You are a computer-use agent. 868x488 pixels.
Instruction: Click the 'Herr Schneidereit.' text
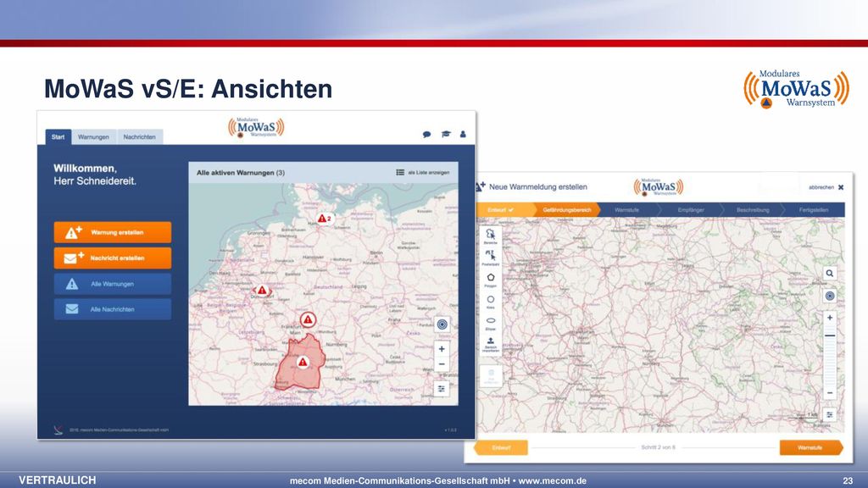click(95, 181)
